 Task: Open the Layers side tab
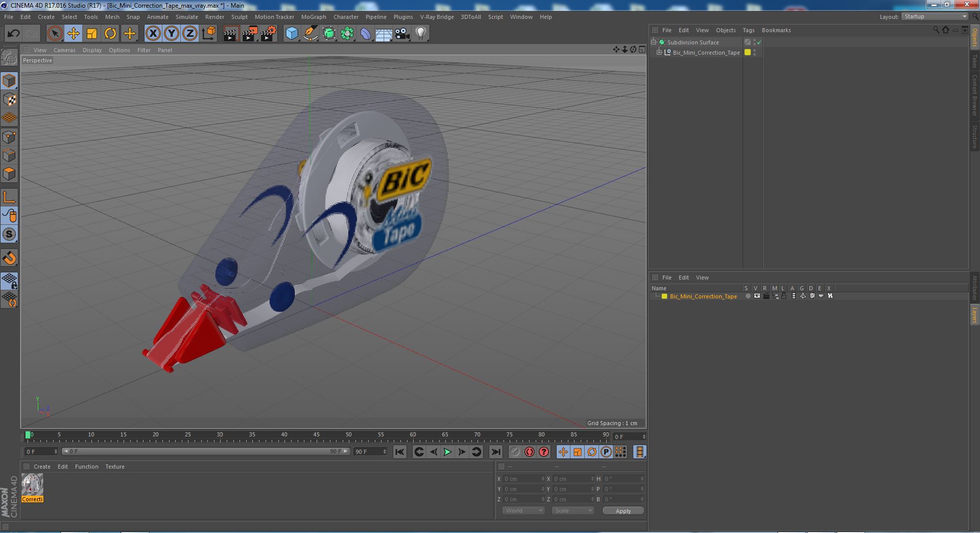point(974,314)
